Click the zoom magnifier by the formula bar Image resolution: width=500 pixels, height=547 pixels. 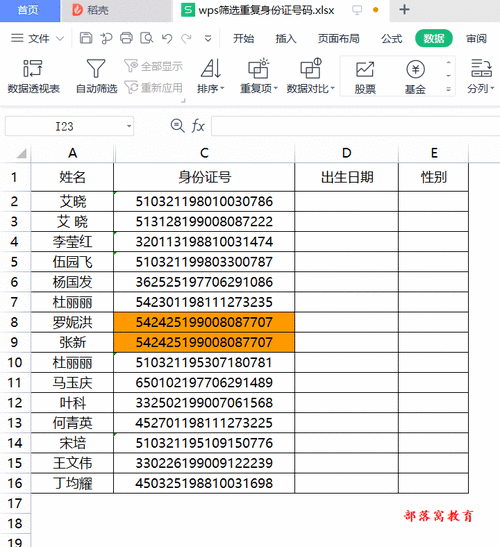[x=177, y=126]
